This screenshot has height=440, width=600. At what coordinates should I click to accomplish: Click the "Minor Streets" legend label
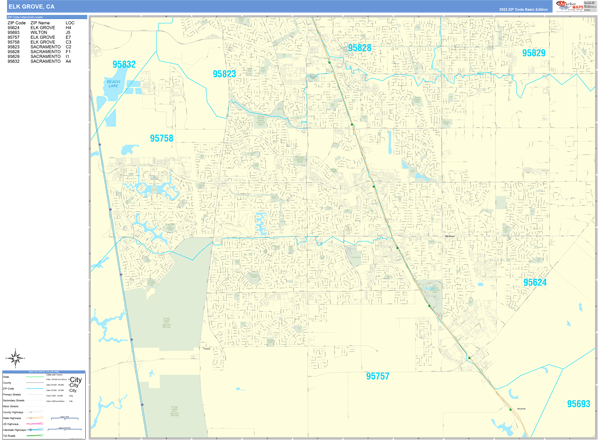(x=11, y=406)
